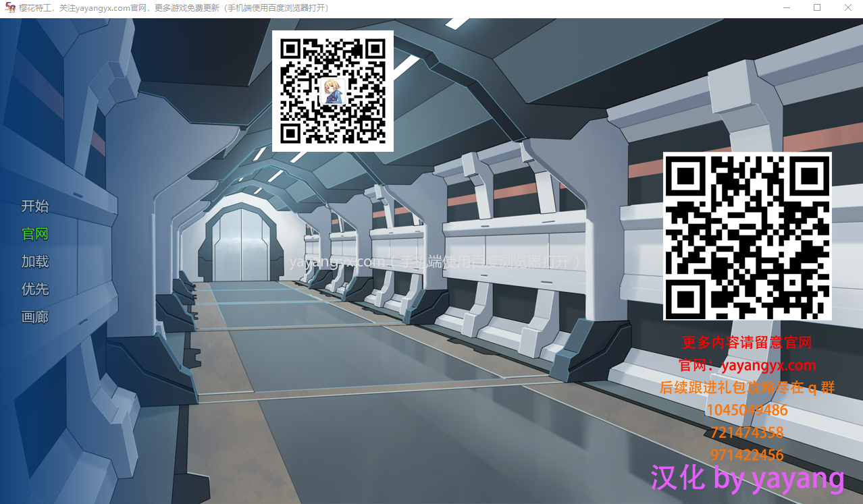Open the 画廊 gallery
Viewport: 863px width, 504px height.
(x=35, y=317)
